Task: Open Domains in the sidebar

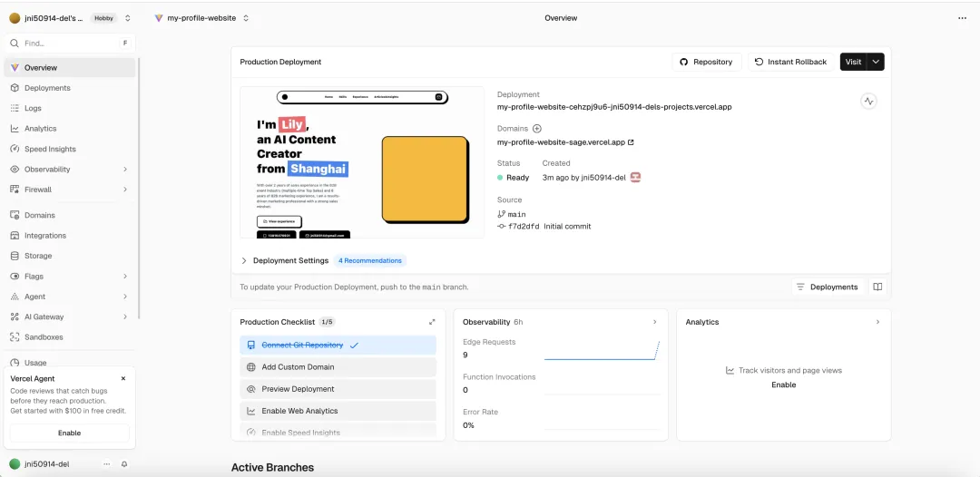Action: point(69,216)
